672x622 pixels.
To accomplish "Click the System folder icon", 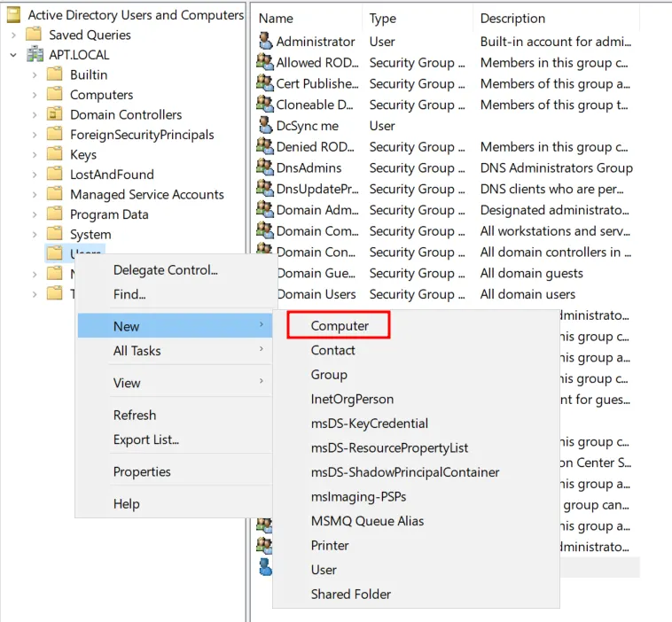I will (x=54, y=234).
